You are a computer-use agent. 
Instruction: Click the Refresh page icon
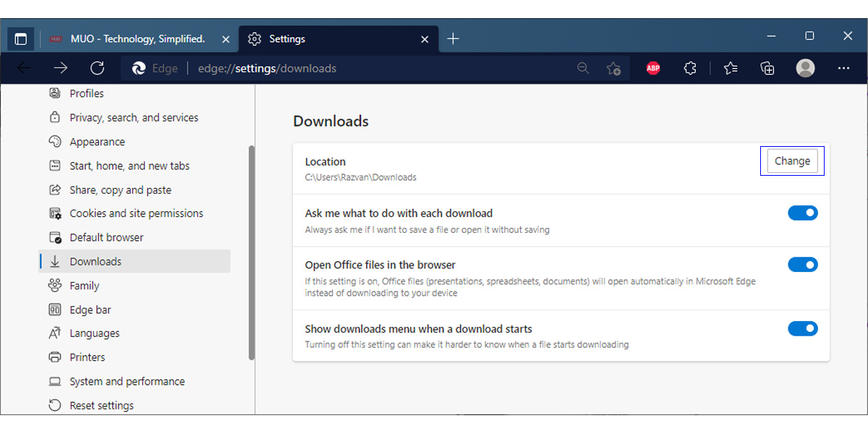click(97, 68)
